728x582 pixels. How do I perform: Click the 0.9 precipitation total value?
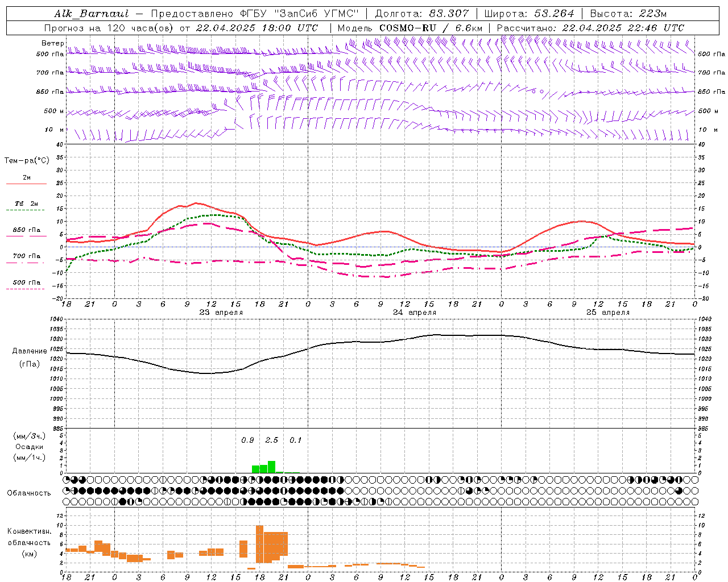click(x=247, y=440)
